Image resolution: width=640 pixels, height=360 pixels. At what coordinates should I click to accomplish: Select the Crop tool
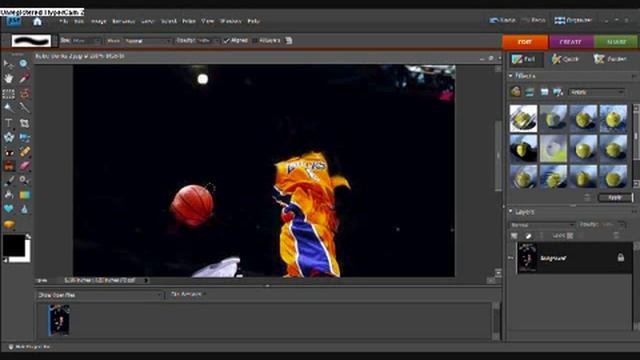(24, 123)
